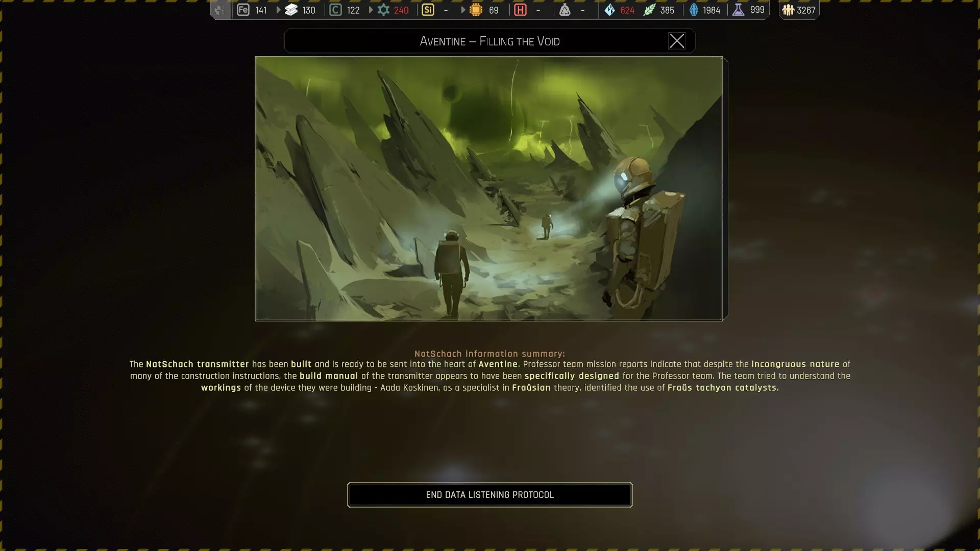Click the blue water droplet resource icon

(x=609, y=10)
